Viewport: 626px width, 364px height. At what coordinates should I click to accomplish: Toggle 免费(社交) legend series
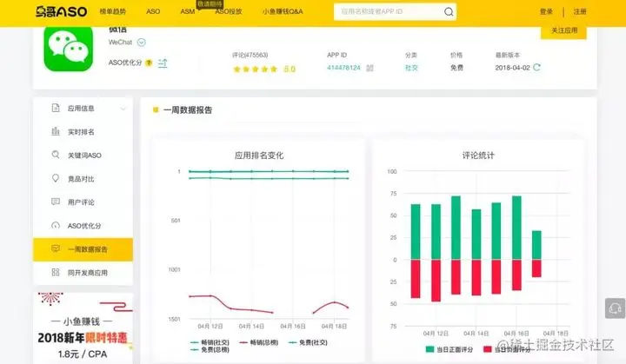coord(308,342)
